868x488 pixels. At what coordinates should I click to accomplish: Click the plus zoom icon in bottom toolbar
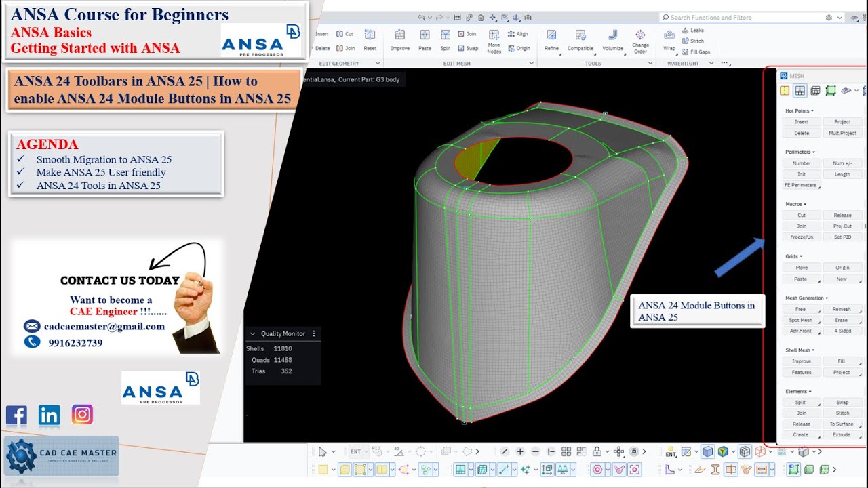coord(520,451)
